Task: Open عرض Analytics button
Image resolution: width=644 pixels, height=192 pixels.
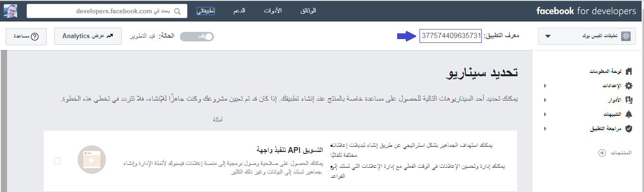Action: [88, 36]
